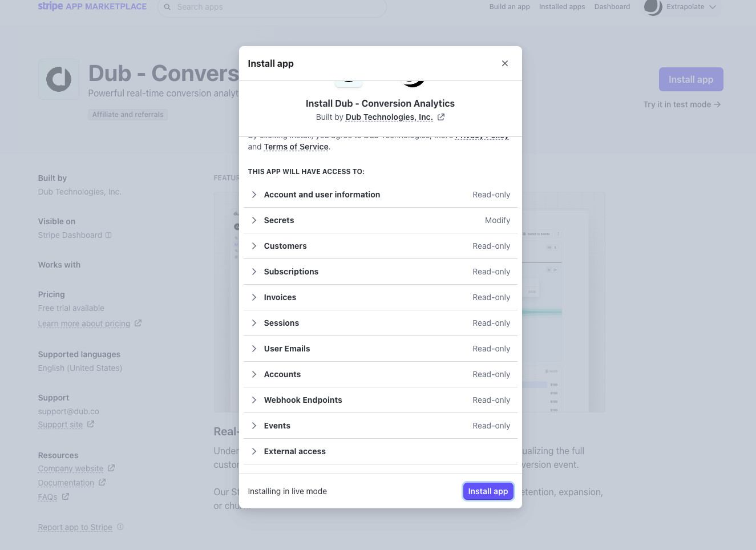Screen dimensions: 756x550
Task: Click the blue Install app button in the dialog
Action: tap(488, 491)
